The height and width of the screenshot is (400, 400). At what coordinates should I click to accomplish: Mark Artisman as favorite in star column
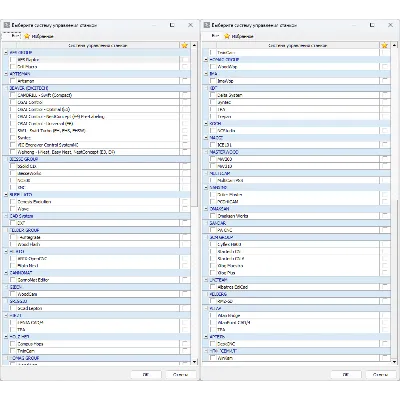[185, 81]
